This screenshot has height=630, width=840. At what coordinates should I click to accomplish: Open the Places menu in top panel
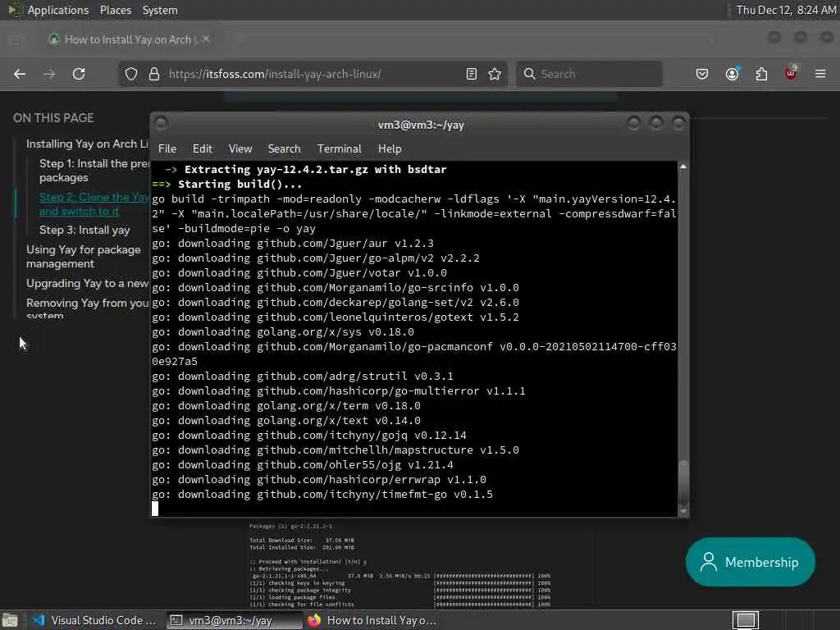(x=116, y=10)
